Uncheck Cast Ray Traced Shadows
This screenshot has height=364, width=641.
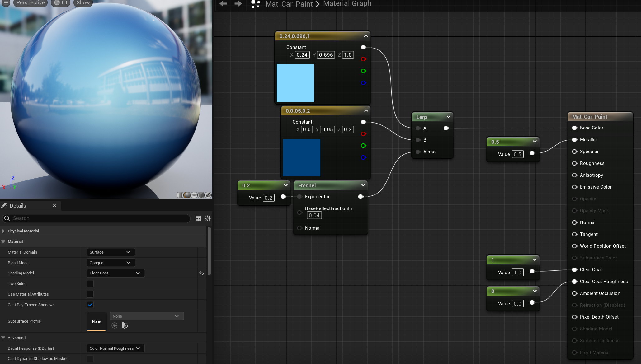click(x=90, y=305)
